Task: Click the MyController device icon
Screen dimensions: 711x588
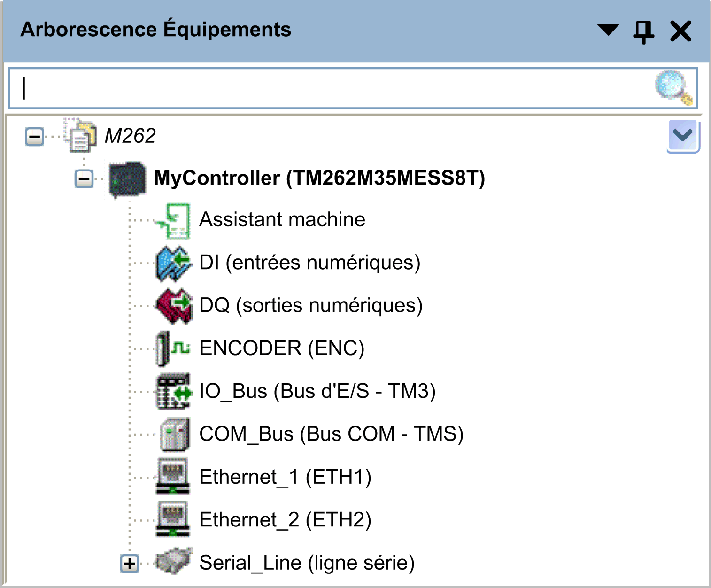Action: (x=127, y=179)
